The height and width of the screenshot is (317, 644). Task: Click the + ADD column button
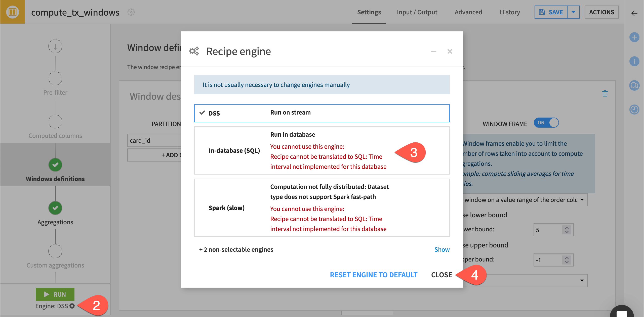click(154, 155)
